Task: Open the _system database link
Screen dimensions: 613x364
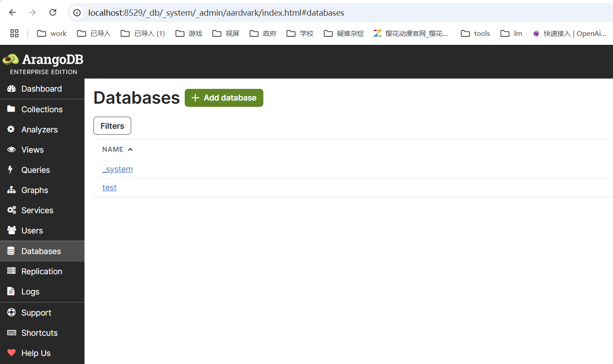Action: [x=117, y=169]
